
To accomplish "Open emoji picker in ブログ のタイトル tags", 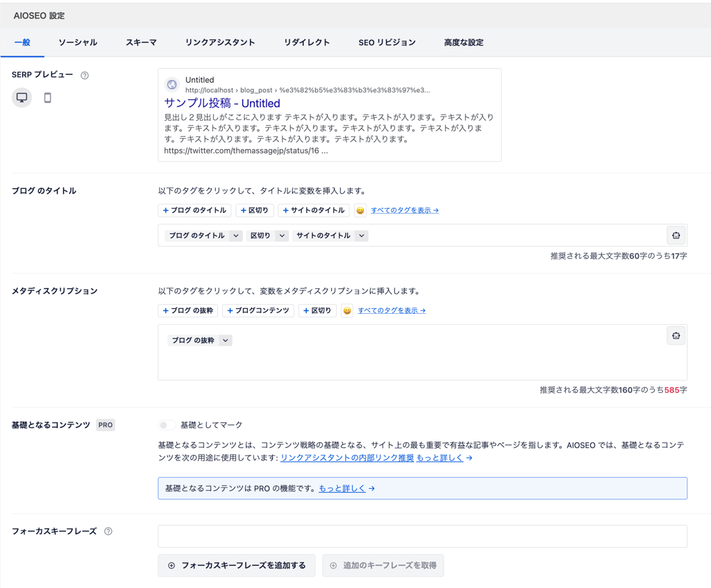I will click(360, 210).
